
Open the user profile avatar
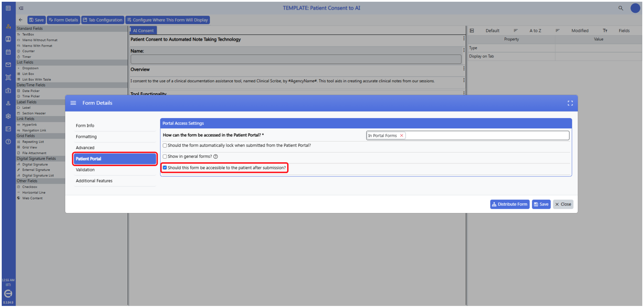pyautogui.click(x=635, y=8)
